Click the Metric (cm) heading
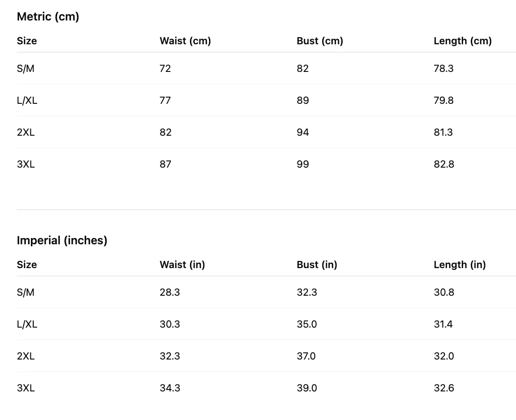 48,17
